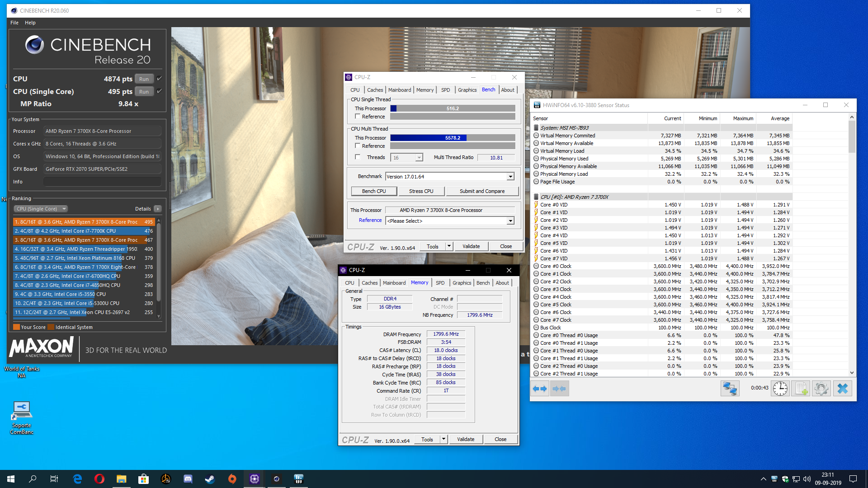The image size is (868, 488).
Task: Start logging with the HWiNFO sheet-plus icon
Action: pyautogui.click(x=801, y=389)
